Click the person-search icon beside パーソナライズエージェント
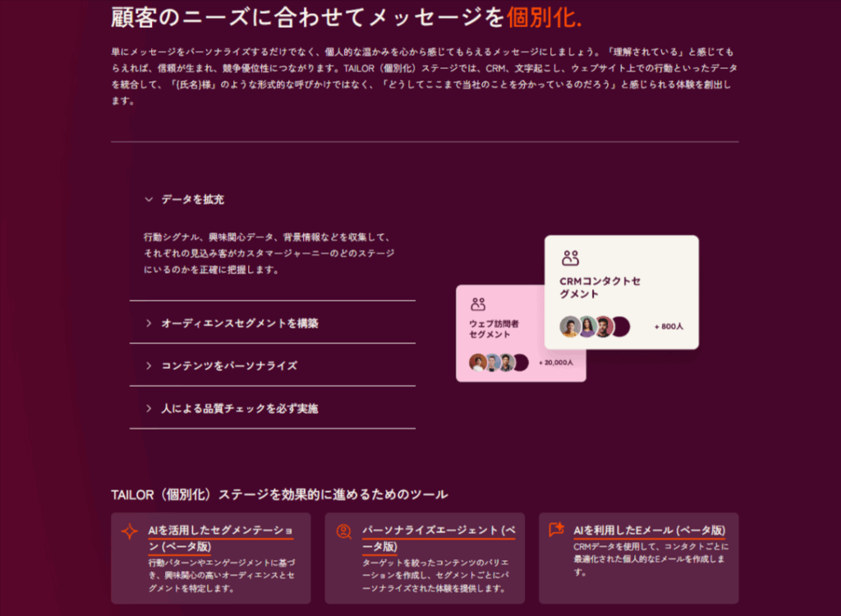Image resolution: width=841 pixels, height=616 pixels. [343, 531]
